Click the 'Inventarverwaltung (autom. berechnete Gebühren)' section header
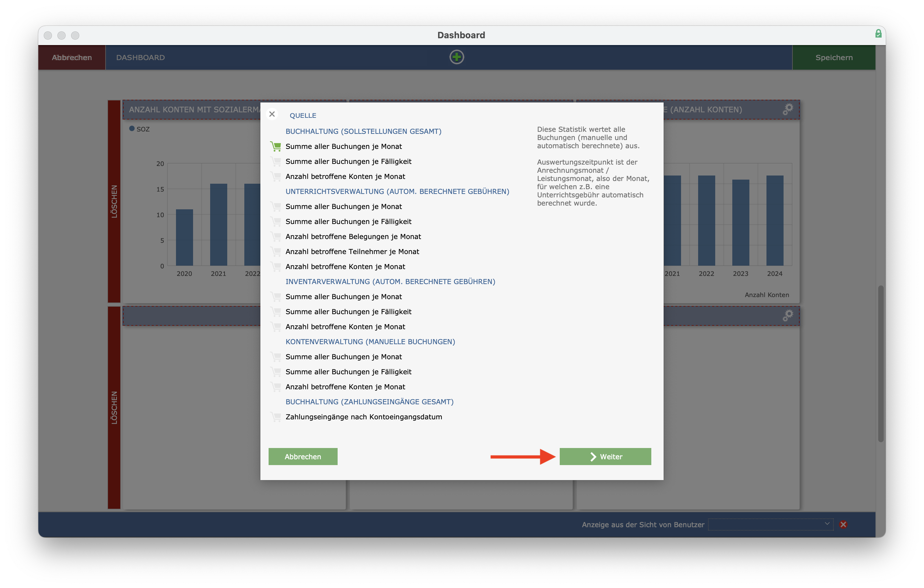Viewport: 924px width, 588px height. point(390,281)
